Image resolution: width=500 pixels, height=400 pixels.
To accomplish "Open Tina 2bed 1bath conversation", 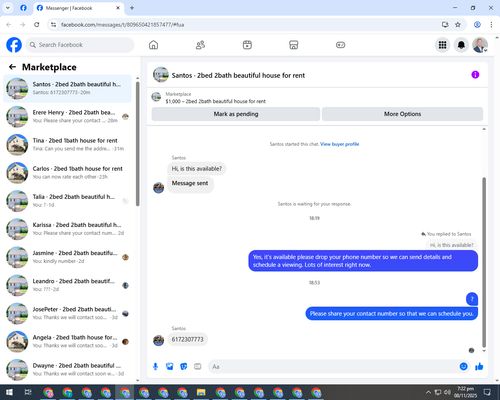I will coord(67,145).
